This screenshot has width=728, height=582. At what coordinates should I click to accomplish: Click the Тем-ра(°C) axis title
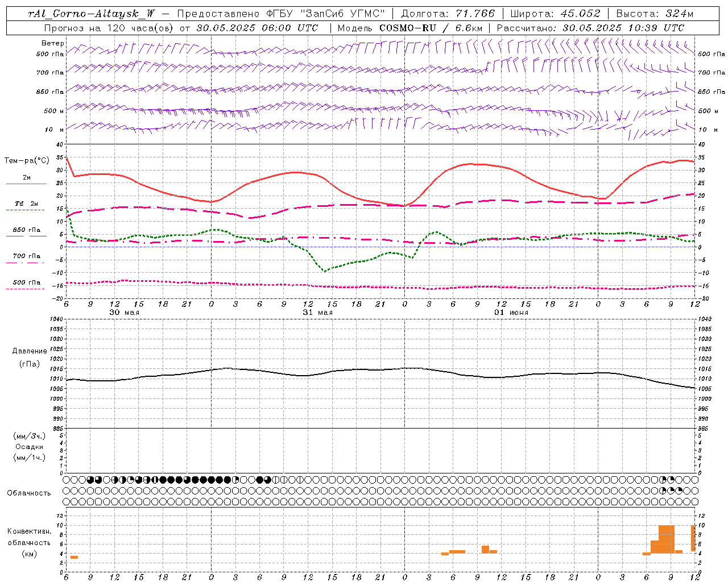coord(27,161)
